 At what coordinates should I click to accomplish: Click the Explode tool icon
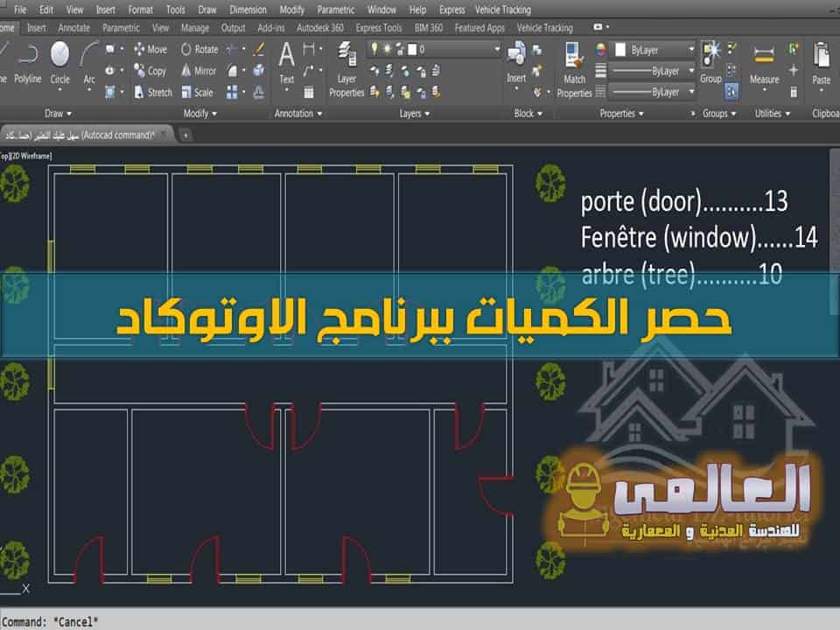coord(259,71)
